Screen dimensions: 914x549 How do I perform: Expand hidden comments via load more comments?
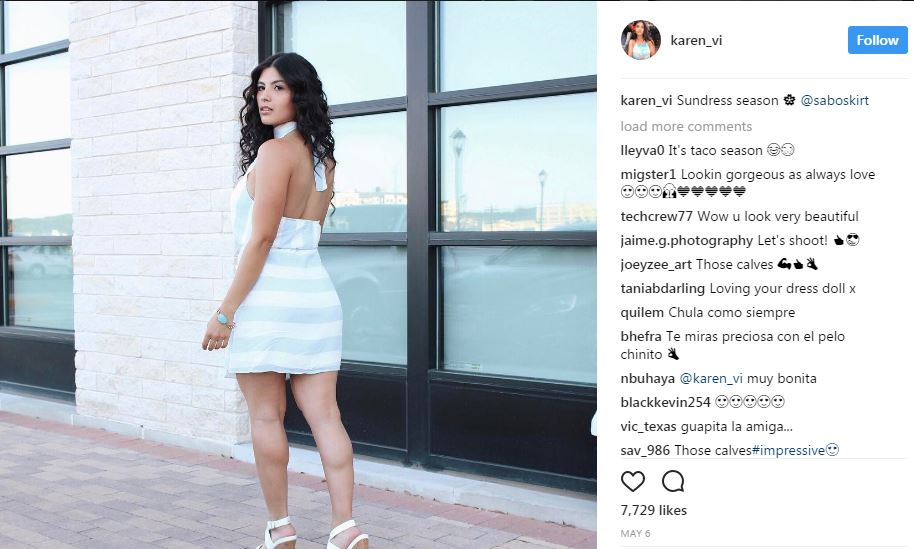tap(686, 126)
